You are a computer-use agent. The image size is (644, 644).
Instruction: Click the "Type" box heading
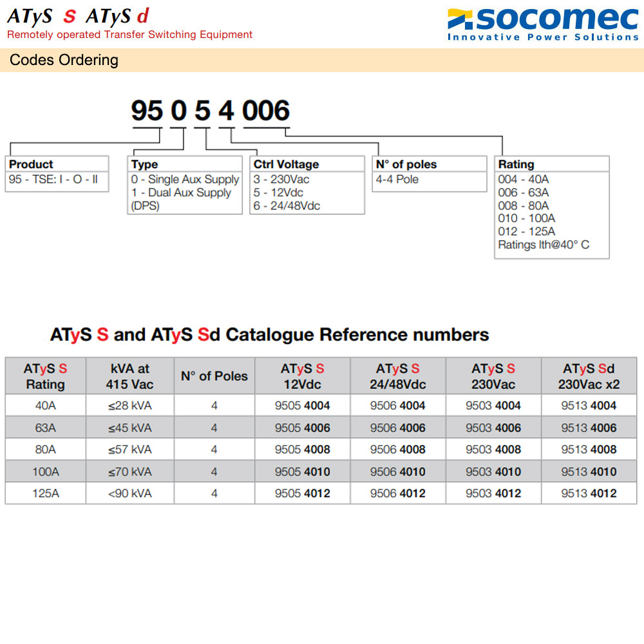click(x=144, y=164)
